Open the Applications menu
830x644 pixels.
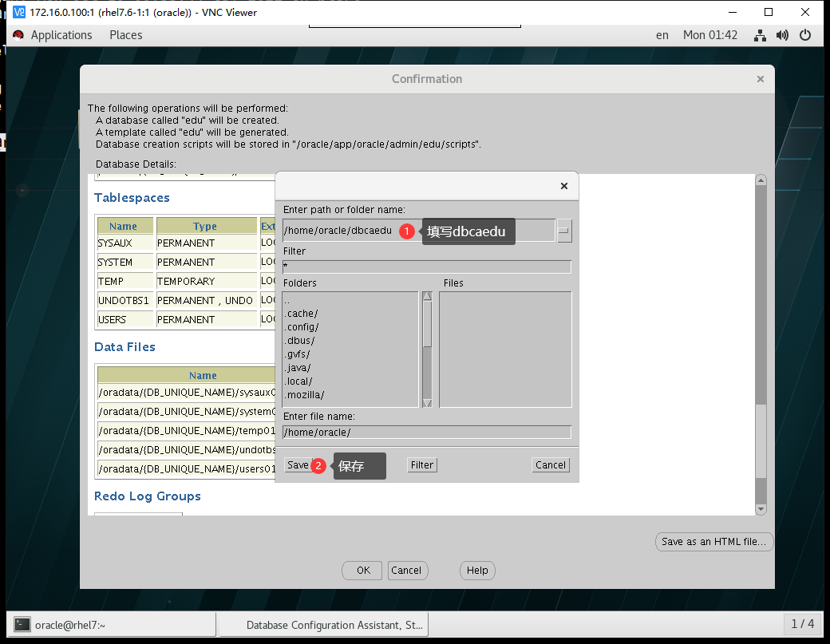pyautogui.click(x=61, y=35)
